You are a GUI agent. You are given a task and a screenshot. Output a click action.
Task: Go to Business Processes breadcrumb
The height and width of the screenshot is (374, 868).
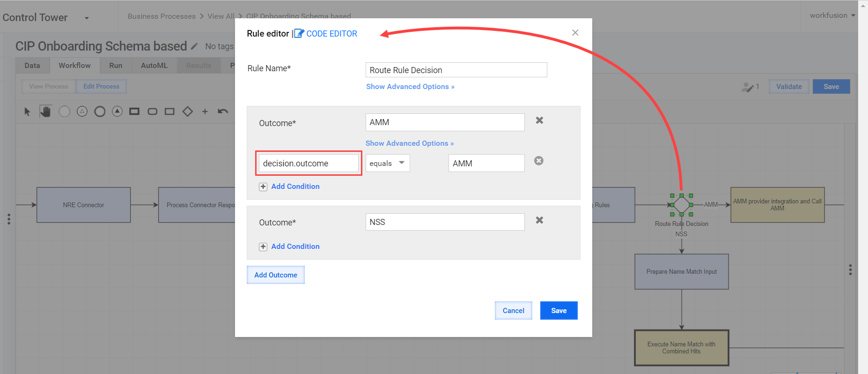coord(162,16)
